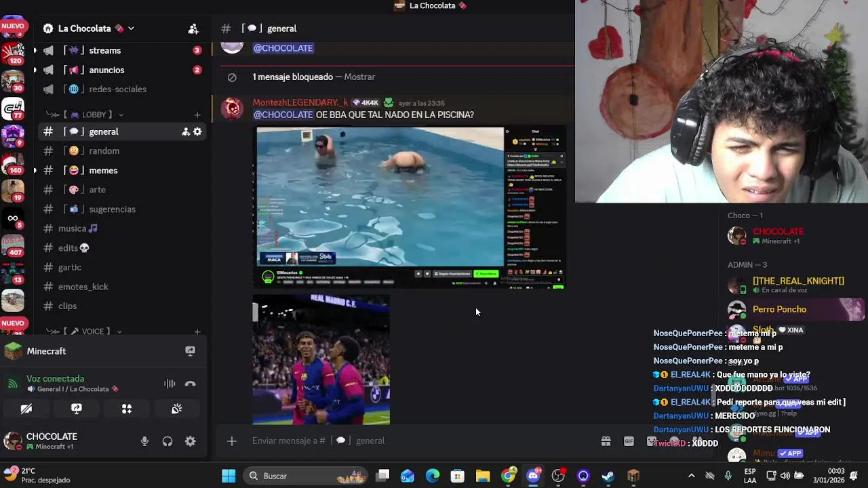Screen dimensions: 868x488
Task: Toggle noise suppression waveform icon
Action: point(170,384)
